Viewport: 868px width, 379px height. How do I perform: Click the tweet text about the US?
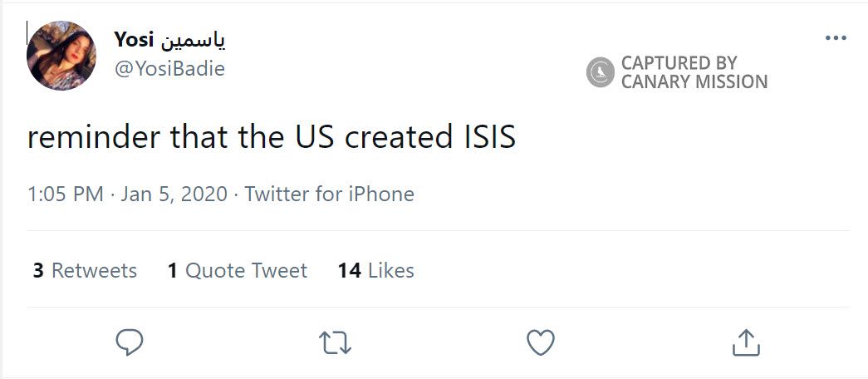pyautogui.click(x=272, y=137)
